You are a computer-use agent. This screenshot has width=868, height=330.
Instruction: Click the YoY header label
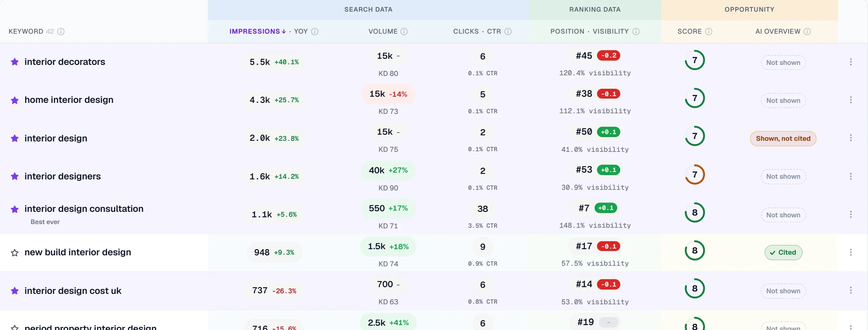click(x=301, y=32)
